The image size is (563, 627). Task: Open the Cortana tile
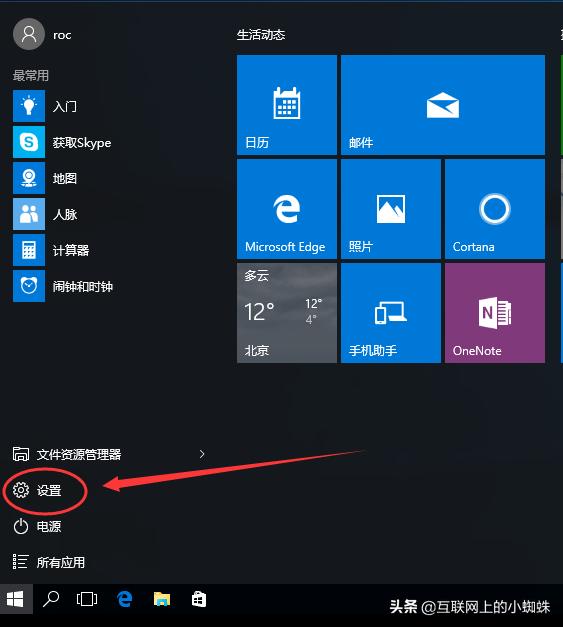point(495,209)
